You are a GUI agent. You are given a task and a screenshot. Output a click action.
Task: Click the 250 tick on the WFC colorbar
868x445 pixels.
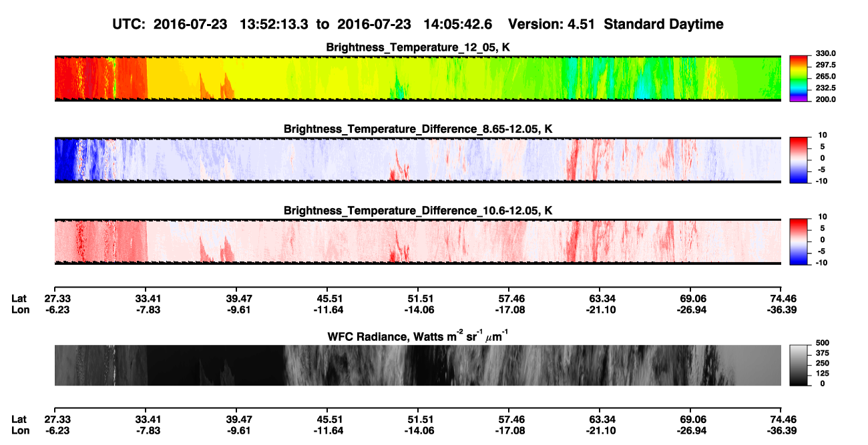pyautogui.click(x=822, y=363)
